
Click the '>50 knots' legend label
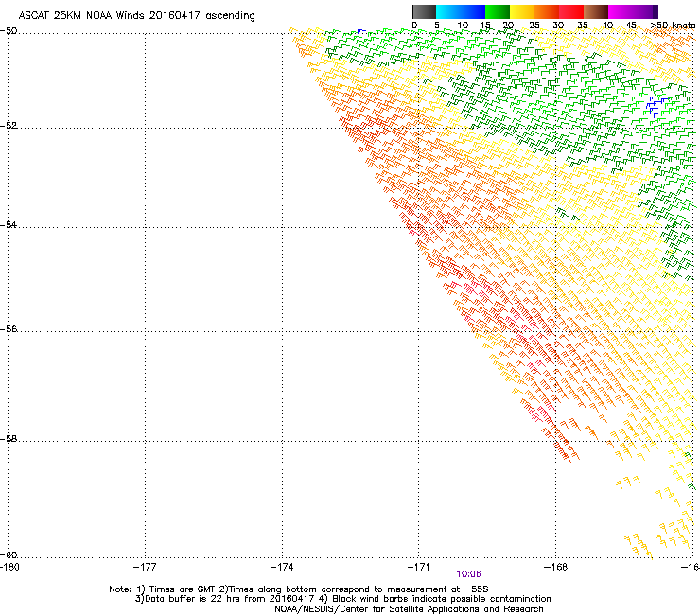pyautogui.click(x=673, y=26)
